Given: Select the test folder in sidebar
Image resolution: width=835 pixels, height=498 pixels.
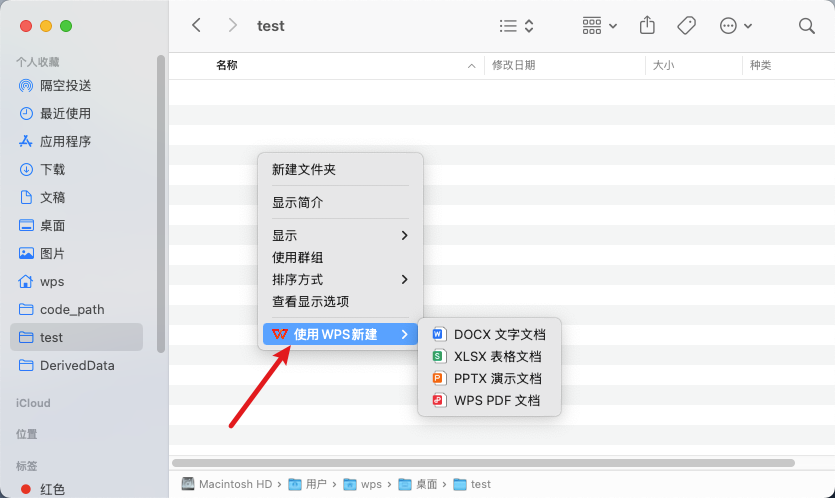Looking at the screenshot, I should coord(76,337).
